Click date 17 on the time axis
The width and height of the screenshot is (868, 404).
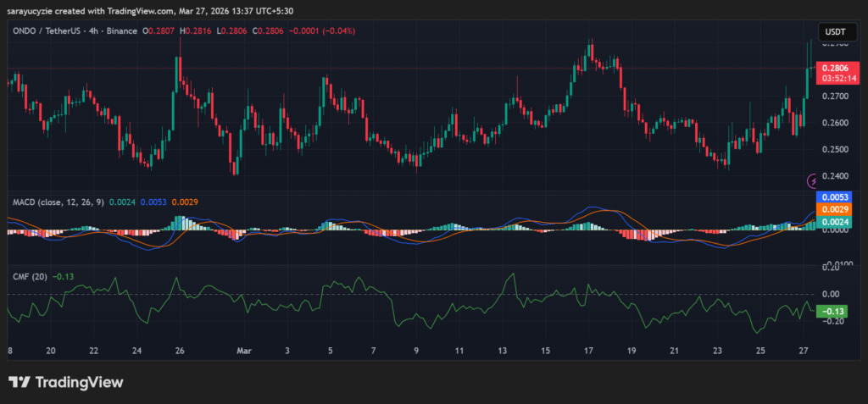pos(587,350)
